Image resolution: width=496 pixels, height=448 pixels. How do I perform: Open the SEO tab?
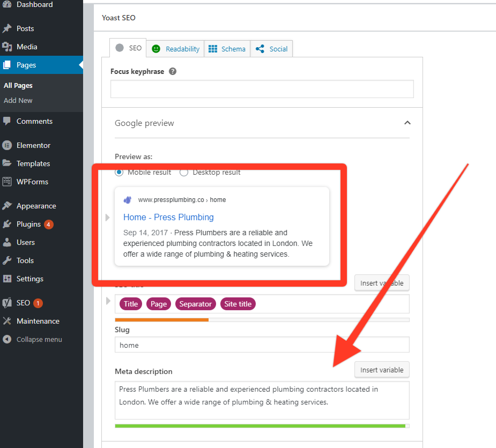[128, 48]
